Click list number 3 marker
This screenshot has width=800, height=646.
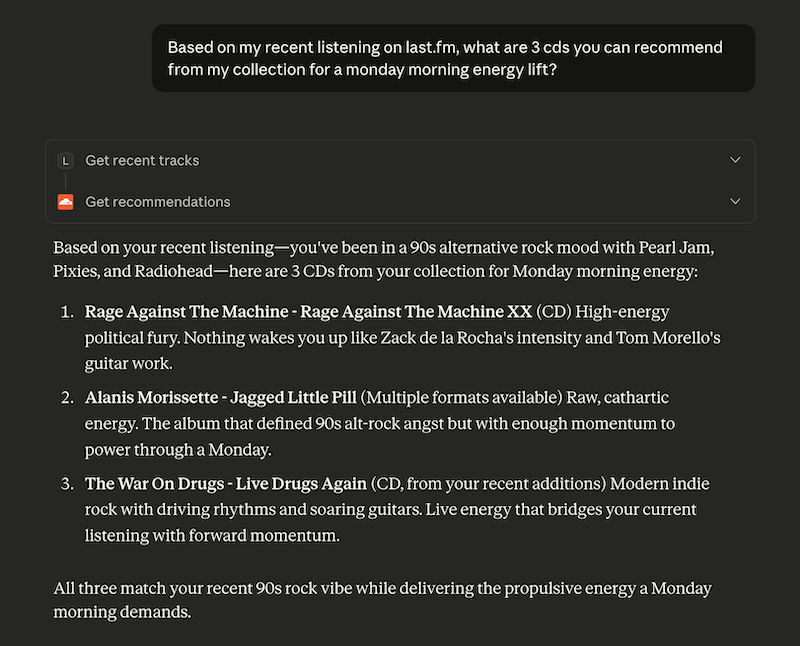(x=67, y=484)
